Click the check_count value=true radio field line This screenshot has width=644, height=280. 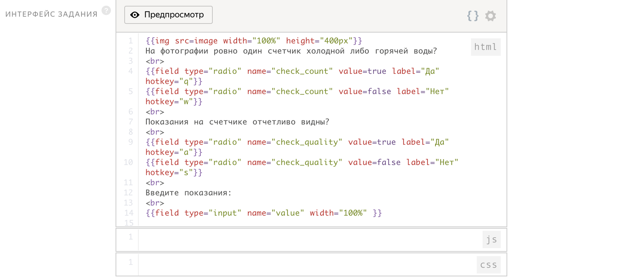[x=292, y=71]
